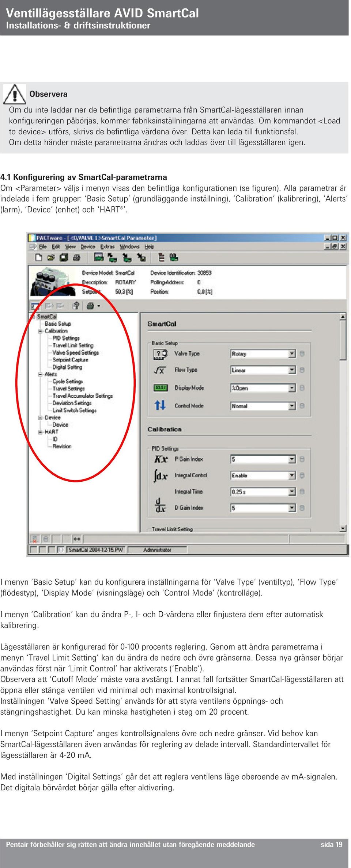Click the third green device toolbar icon
This screenshot has width=351, height=868.
click(x=127, y=258)
